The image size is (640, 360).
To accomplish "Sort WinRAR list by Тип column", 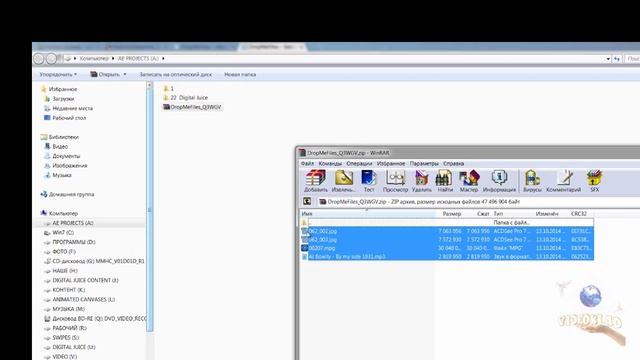I will (498, 214).
